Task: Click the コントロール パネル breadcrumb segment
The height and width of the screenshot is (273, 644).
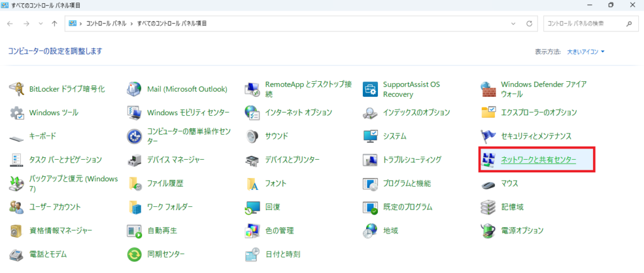Action: 106,23
